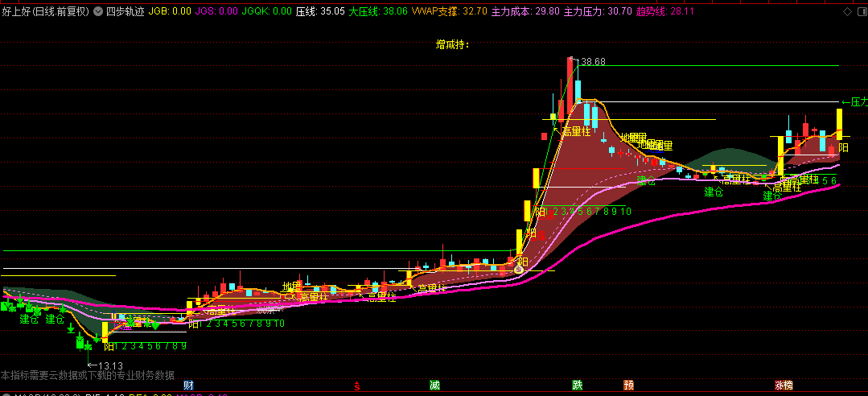The height and width of the screenshot is (396, 868).
Task: Click the orange 预 marker on the timeline
Action: (x=628, y=385)
